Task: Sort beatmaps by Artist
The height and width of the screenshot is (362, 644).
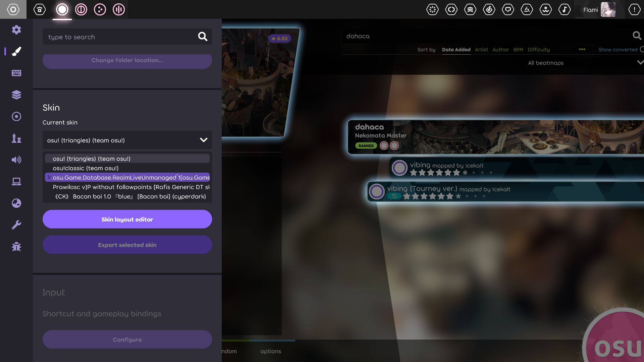Action: pos(481,50)
